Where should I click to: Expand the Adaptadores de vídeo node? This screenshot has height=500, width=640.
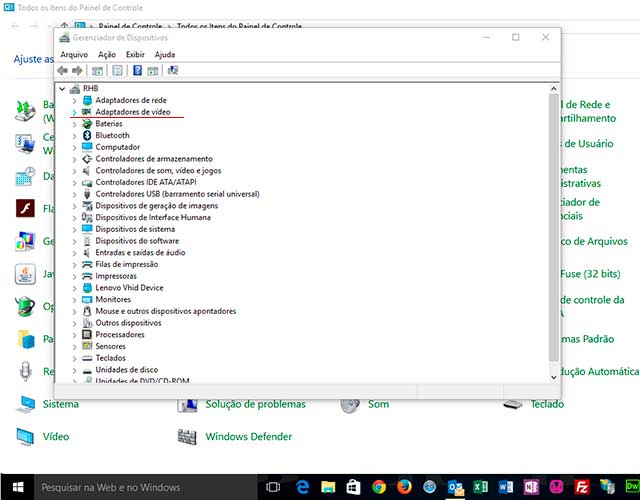coord(75,112)
